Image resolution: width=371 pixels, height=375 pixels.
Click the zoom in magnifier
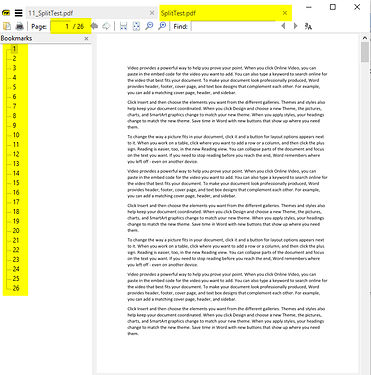click(162, 26)
